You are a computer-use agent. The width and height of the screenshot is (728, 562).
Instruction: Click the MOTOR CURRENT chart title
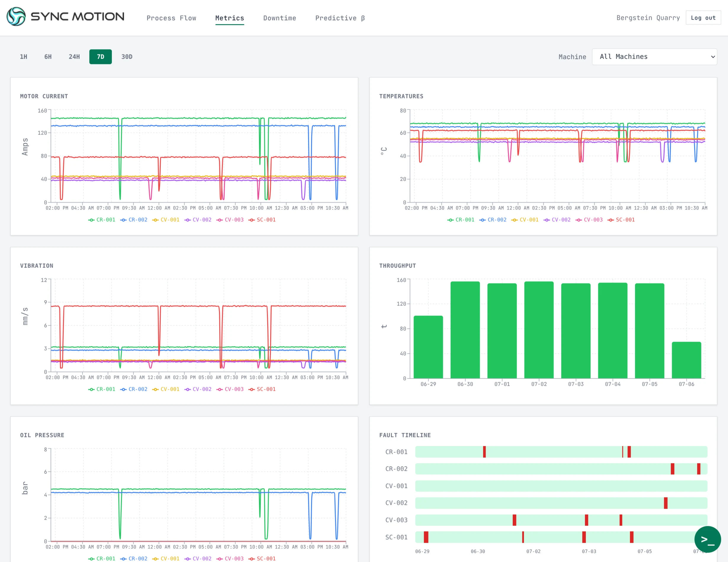(44, 96)
